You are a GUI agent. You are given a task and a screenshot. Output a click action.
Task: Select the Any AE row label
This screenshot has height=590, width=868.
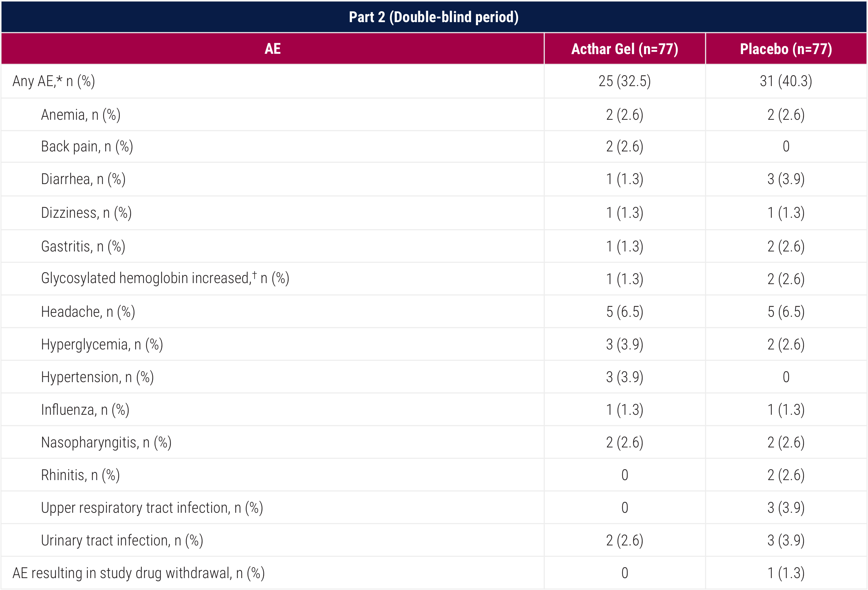pos(54,81)
